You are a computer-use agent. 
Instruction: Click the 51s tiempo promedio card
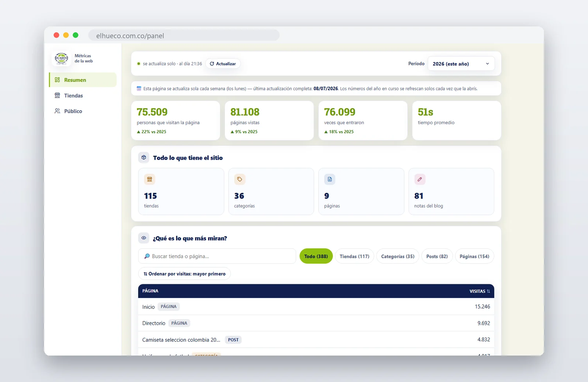coord(457,120)
